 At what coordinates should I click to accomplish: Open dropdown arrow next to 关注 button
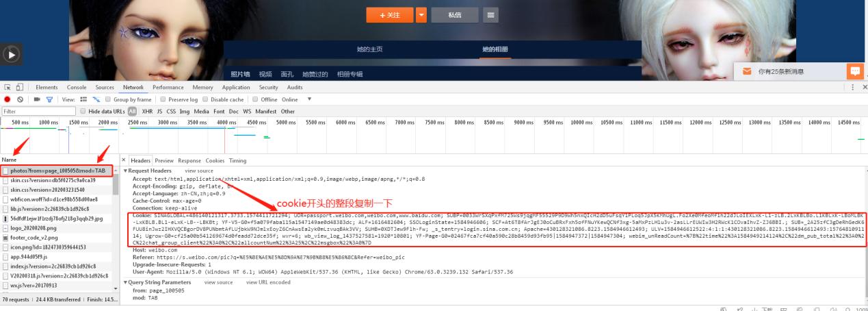point(421,14)
